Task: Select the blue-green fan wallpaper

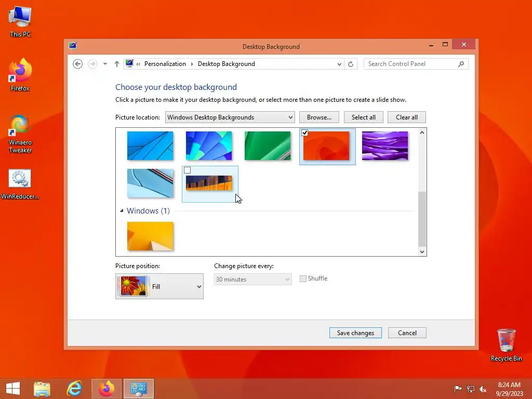Action: pyautogui.click(x=209, y=145)
